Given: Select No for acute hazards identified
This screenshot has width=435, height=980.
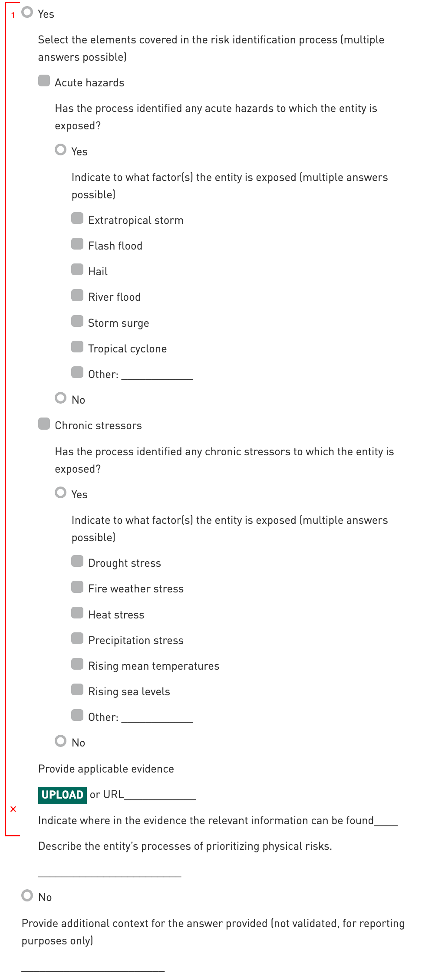Looking at the screenshot, I should click(x=61, y=398).
